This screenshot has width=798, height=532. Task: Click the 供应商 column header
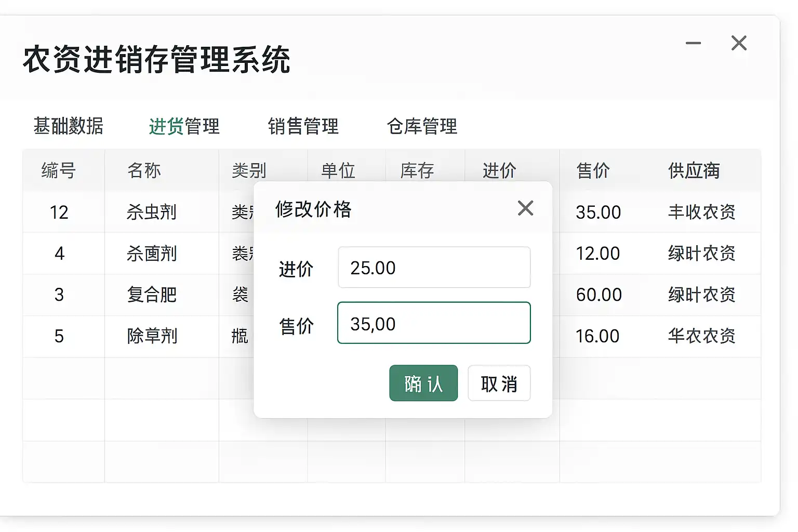click(x=694, y=170)
